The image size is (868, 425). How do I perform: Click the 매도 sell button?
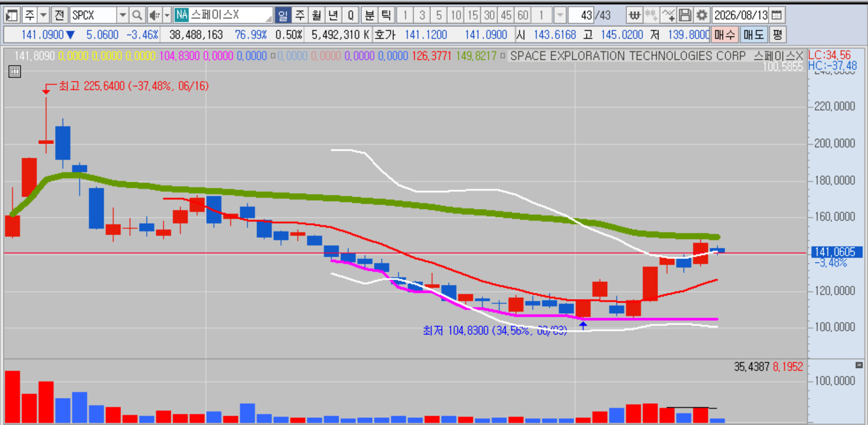pyautogui.click(x=753, y=35)
